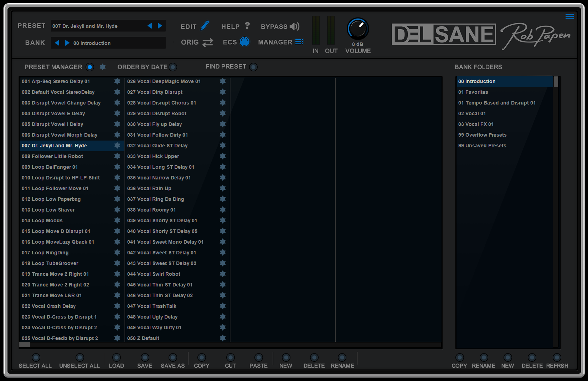This screenshot has height=381, width=588.
Task: Select next bank with right arrow
Action: (67, 43)
